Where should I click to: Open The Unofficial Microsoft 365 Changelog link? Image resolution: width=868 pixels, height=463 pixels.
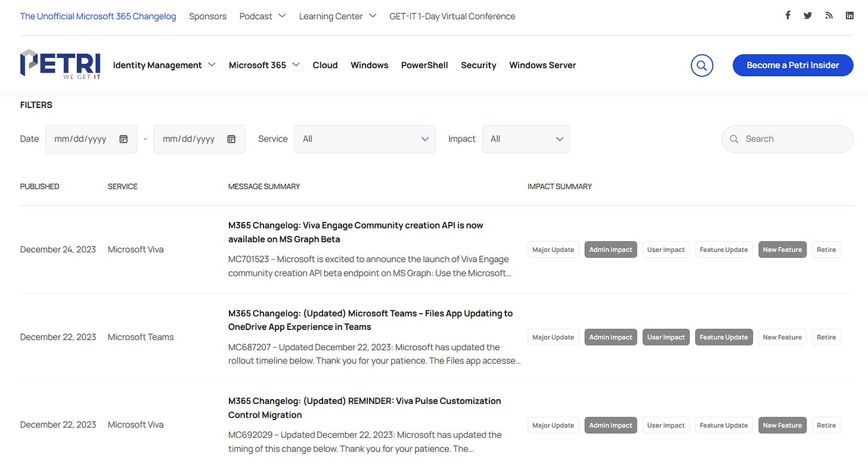click(98, 16)
